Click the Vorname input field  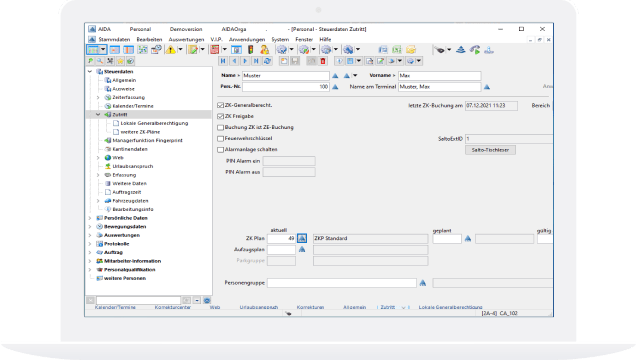[439, 76]
